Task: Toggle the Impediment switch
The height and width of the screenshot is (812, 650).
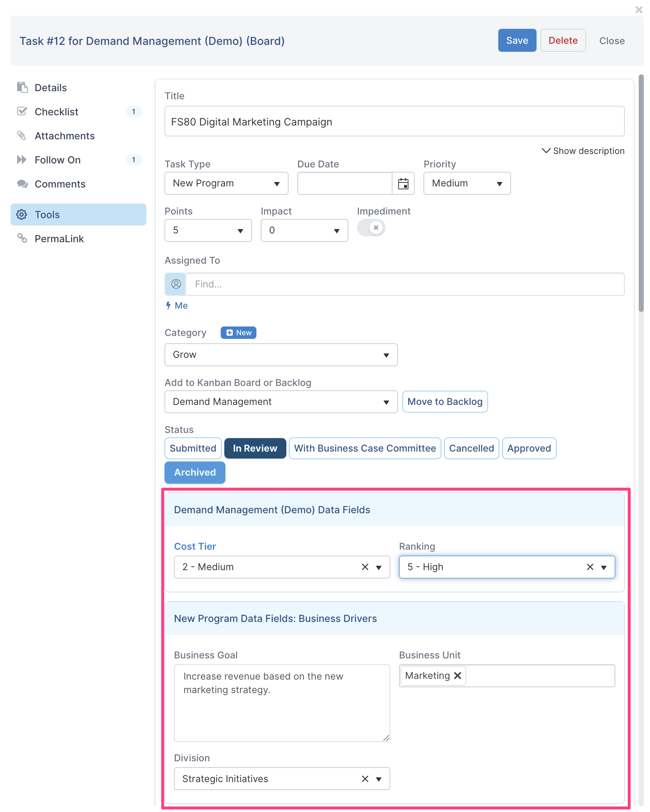Action: coord(371,228)
